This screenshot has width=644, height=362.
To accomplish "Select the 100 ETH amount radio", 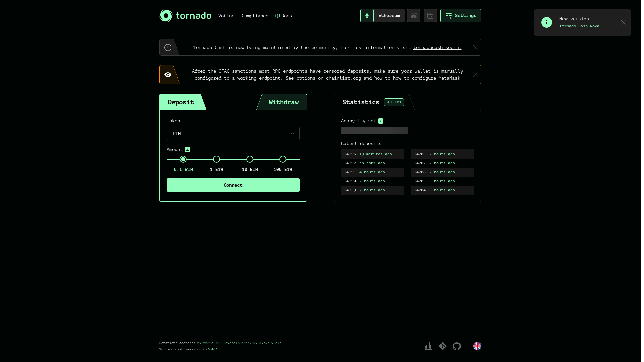I will click(283, 159).
